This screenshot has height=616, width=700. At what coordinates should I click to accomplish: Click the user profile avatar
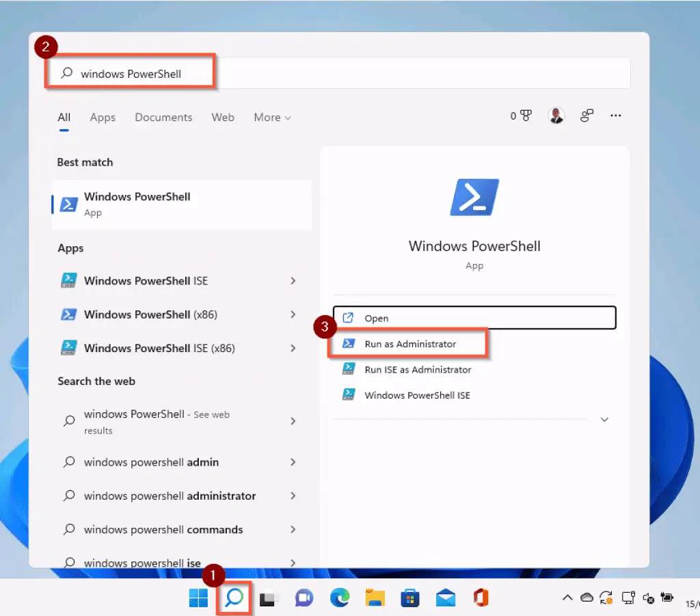pyautogui.click(x=556, y=116)
